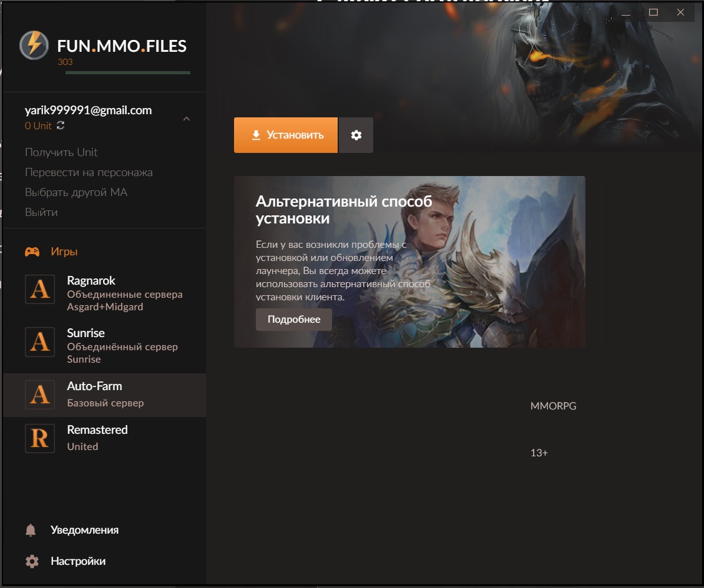This screenshot has height=588, width=704.
Task: Collapse the account menu chevron
Action: pos(186,119)
